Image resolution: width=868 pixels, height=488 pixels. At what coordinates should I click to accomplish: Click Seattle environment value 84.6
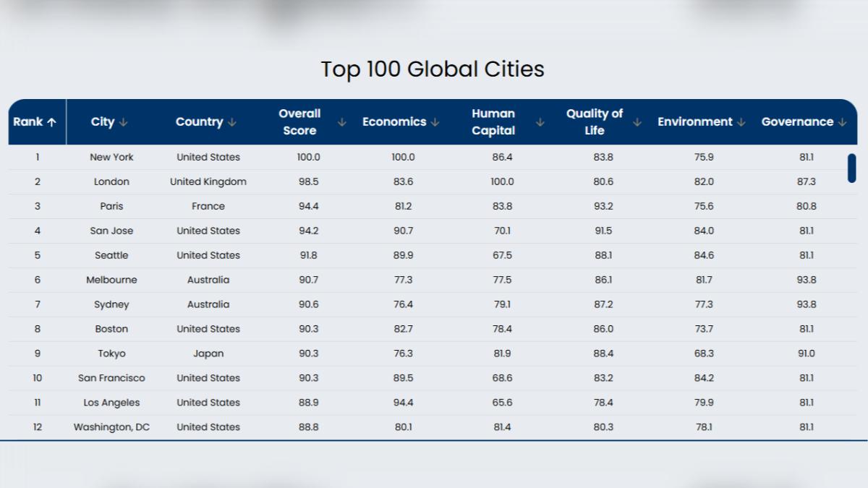[704, 255]
